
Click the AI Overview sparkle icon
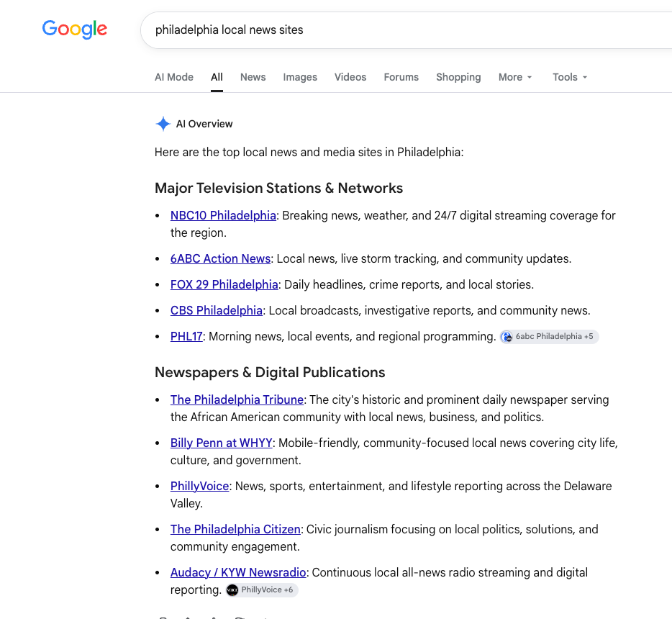point(163,124)
